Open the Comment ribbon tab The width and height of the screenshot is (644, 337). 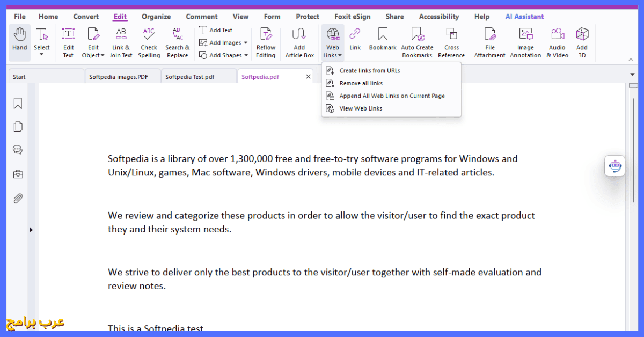pyautogui.click(x=202, y=17)
